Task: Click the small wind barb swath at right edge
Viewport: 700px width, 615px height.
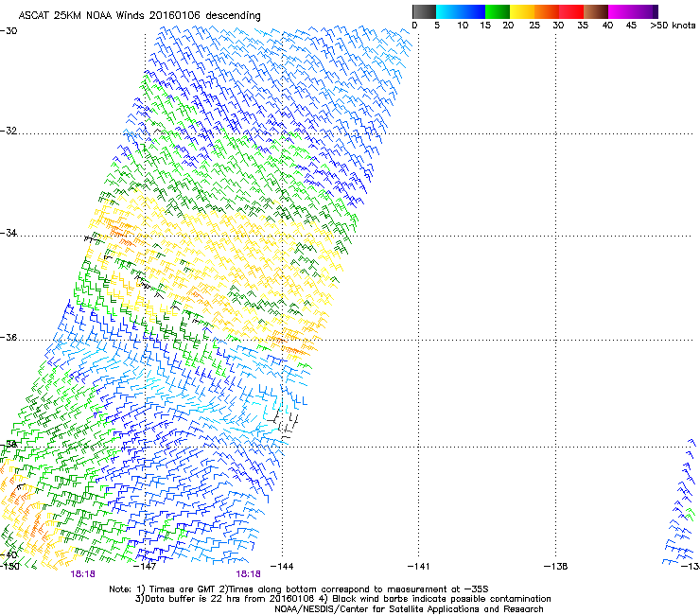Action: coord(680,502)
